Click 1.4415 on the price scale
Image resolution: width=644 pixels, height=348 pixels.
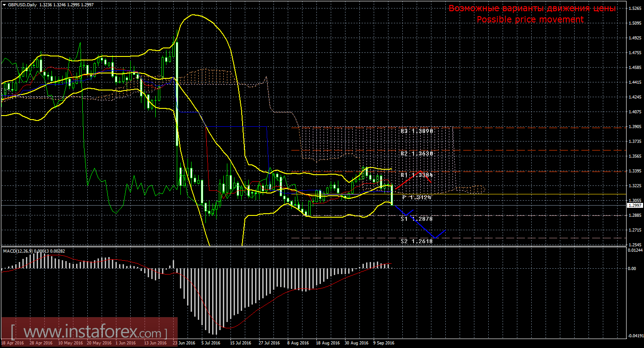click(635, 82)
